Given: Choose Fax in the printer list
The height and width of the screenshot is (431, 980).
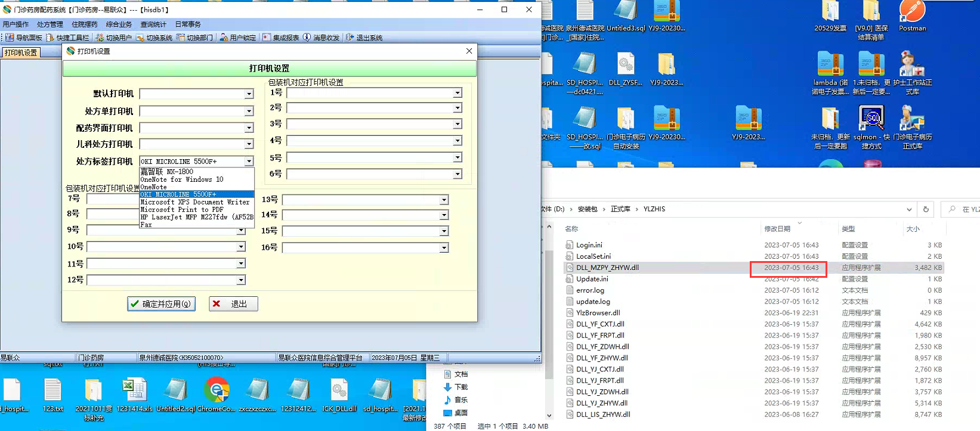Looking at the screenshot, I should point(197,225).
